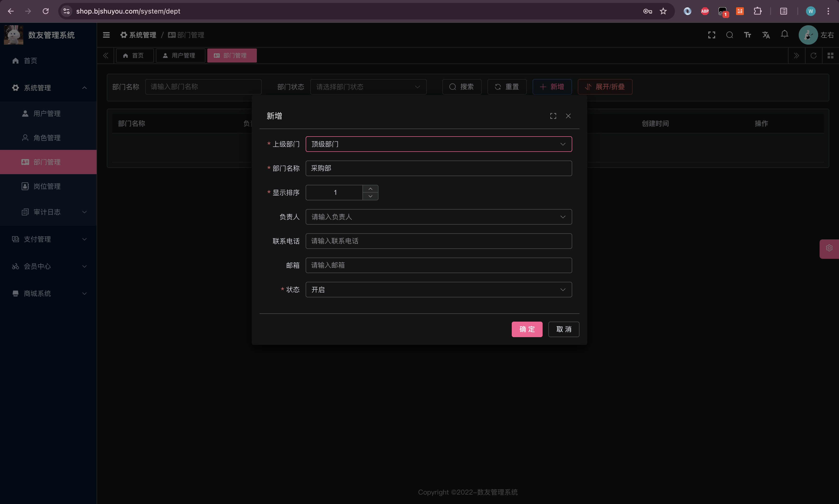This screenshot has height=504, width=839.
Task: Open the parent department dropdown
Action: pyautogui.click(x=438, y=144)
